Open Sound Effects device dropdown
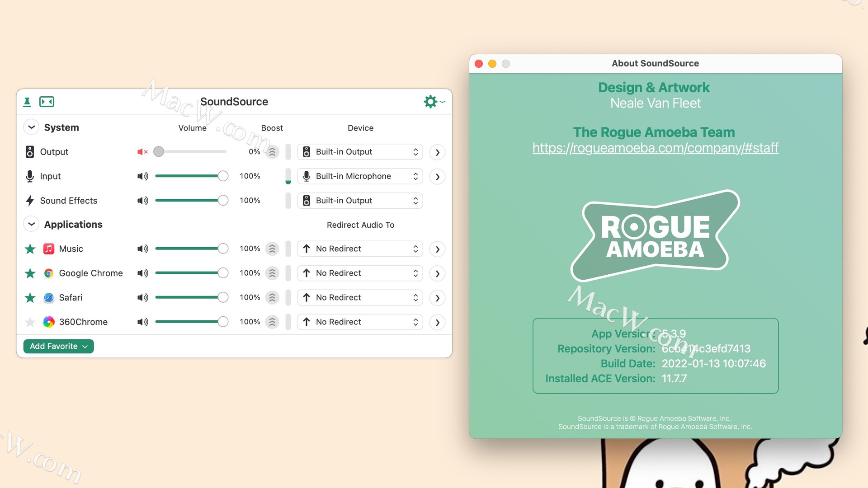Image resolution: width=868 pixels, height=488 pixels. [360, 201]
